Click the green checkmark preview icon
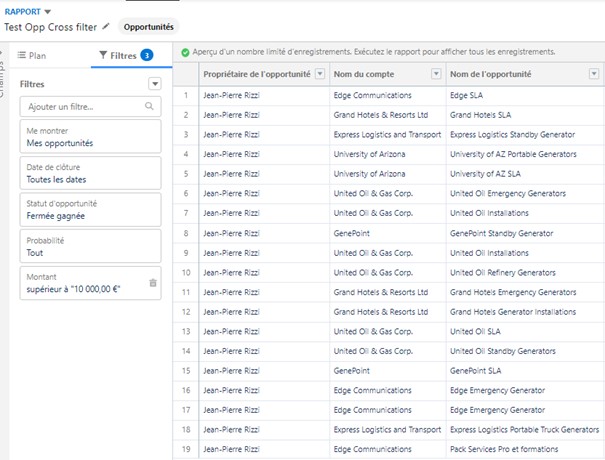Image resolution: width=605 pixels, height=460 pixels. point(185,52)
